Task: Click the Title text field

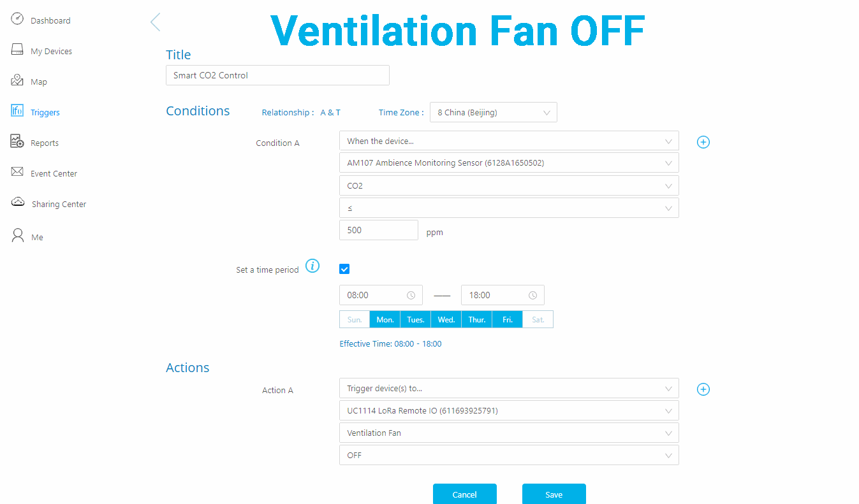Action: click(x=277, y=75)
